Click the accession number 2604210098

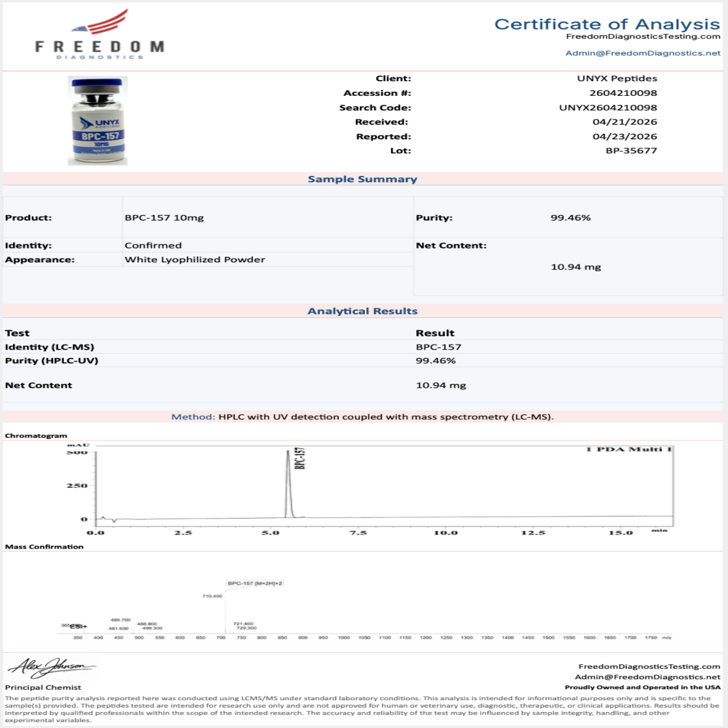623,93
